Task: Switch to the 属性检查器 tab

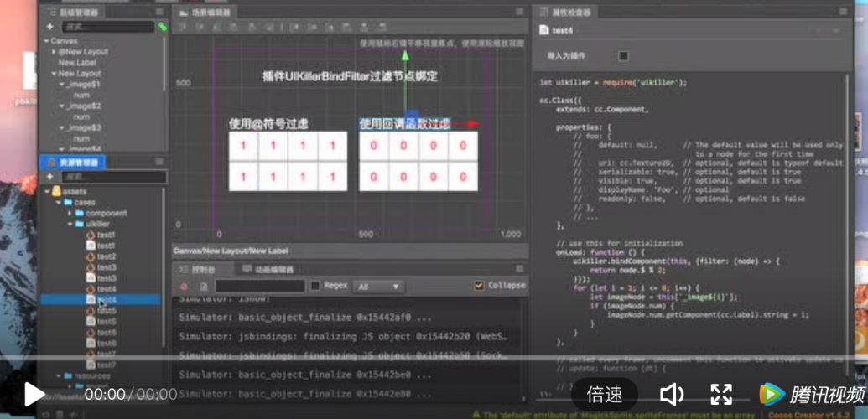Action: click(565, 13)
